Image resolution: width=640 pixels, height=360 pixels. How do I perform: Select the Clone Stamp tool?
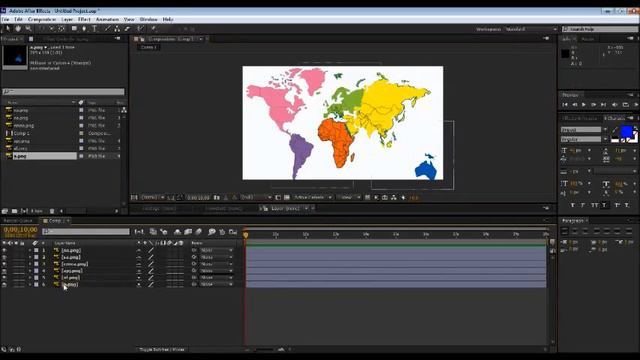pyautogui.click(x=117, y=29)
